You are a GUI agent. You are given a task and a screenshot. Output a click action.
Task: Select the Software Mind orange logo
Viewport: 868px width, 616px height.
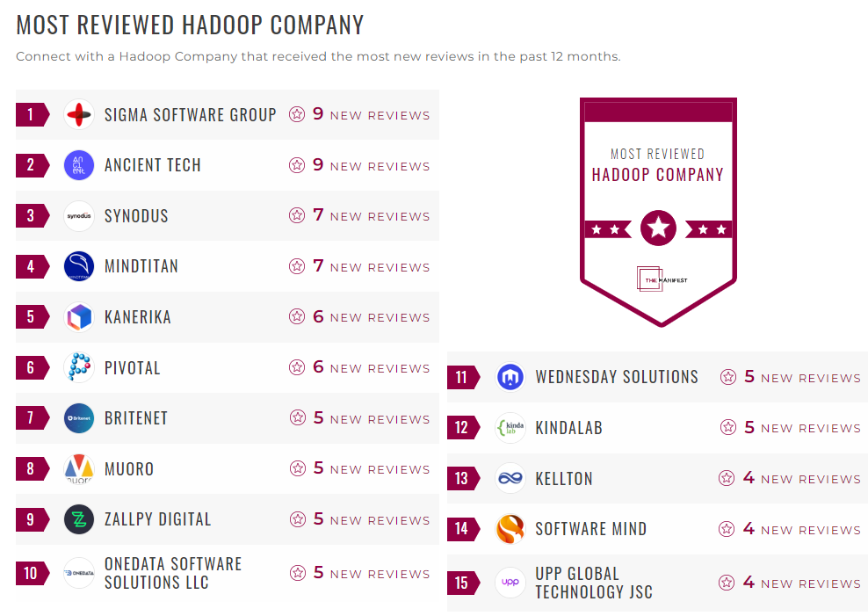point(510,529)
